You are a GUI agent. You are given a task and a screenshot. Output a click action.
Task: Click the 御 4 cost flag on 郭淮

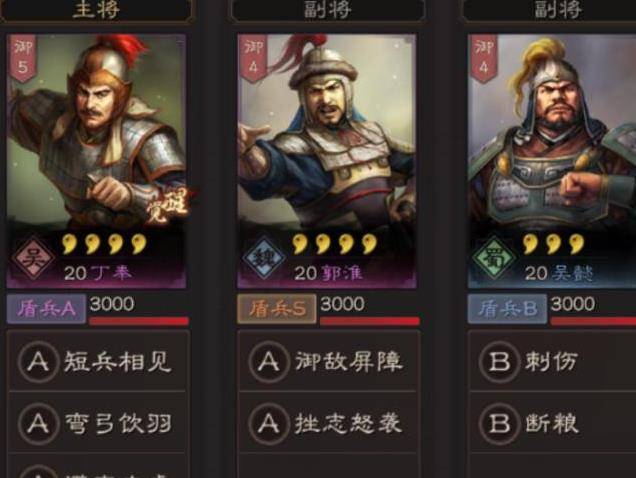point(254,58)
